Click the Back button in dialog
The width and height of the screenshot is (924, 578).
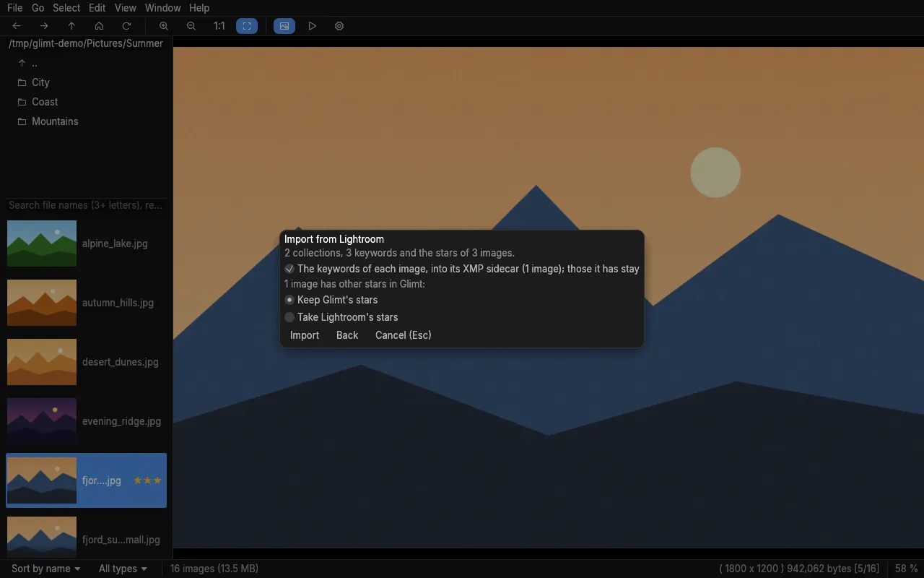[347, 335]
